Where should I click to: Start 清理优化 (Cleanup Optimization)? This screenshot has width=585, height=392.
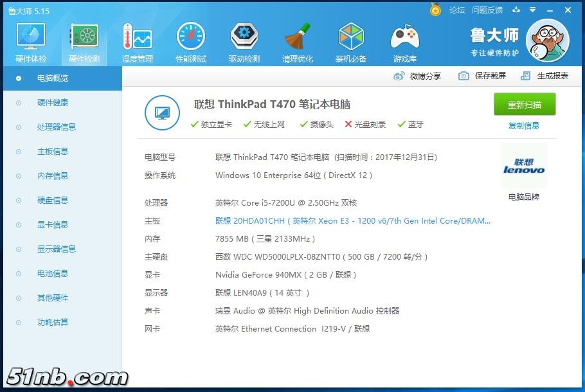pos(297,40)
